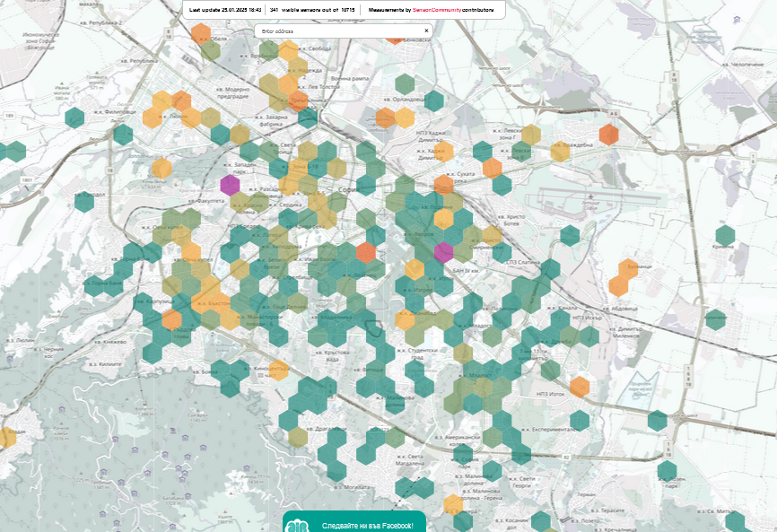Open the green hexagon near Кривина
Image resolution: width=777 pixels, height=532 pixels.
coord(725,235)
